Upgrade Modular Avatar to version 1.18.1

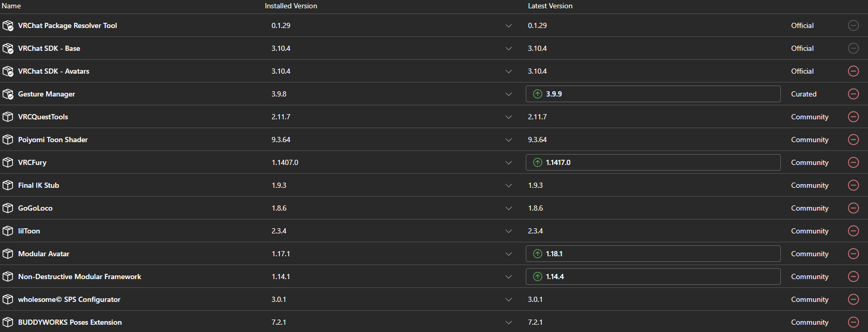[653, 254]
